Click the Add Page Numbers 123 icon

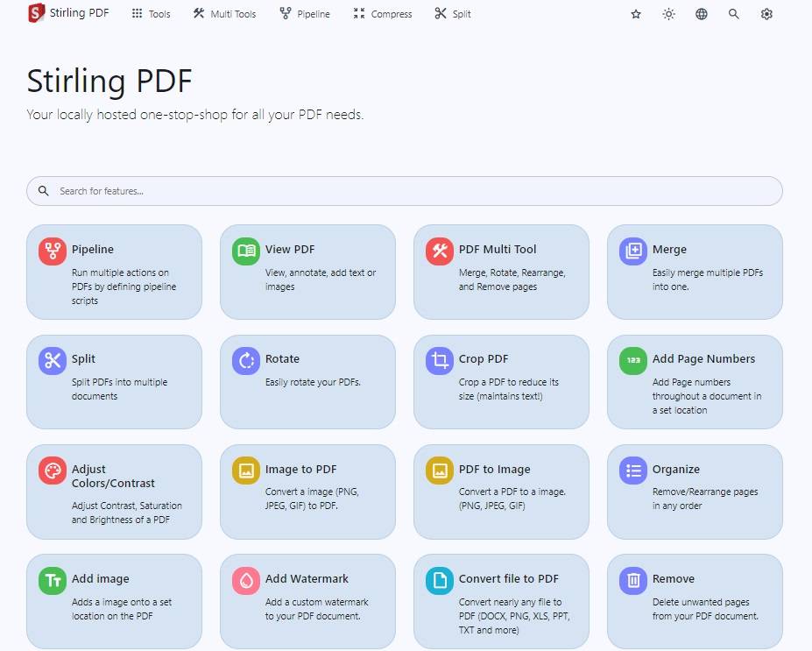633,360
